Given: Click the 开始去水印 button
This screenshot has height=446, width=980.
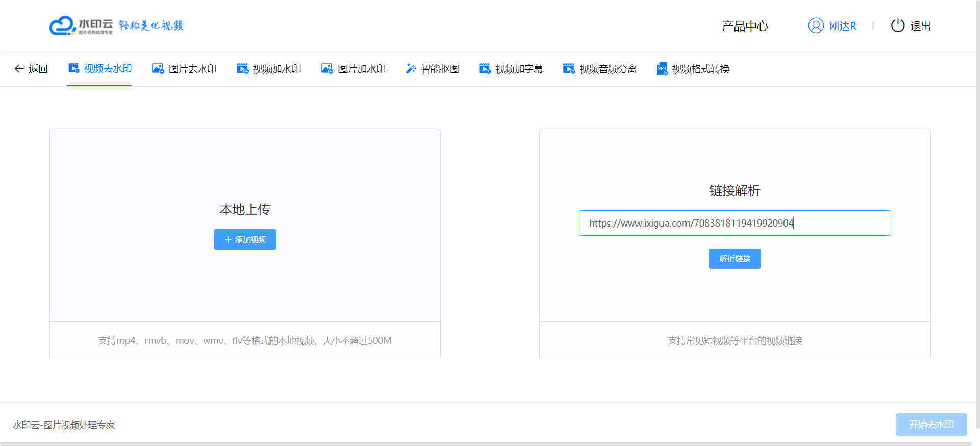Looking at the screenshot, I should [x=931, y=424].
